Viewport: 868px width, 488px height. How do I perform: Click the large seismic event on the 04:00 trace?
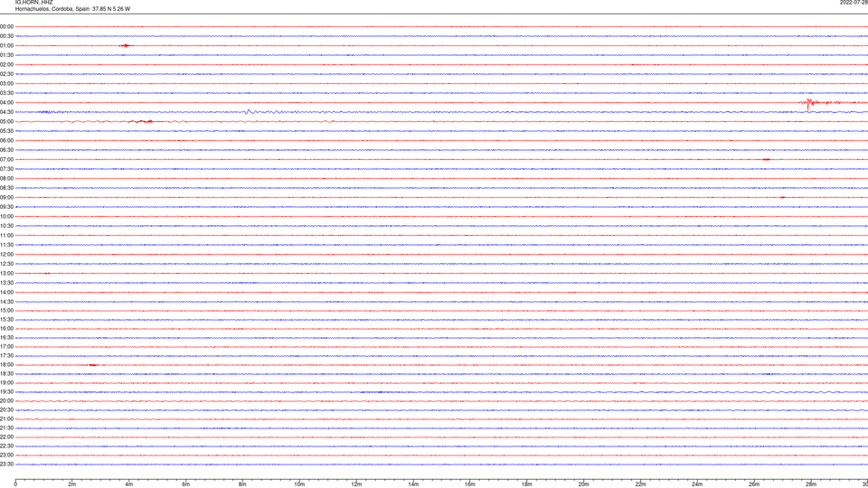coord(809,103)
